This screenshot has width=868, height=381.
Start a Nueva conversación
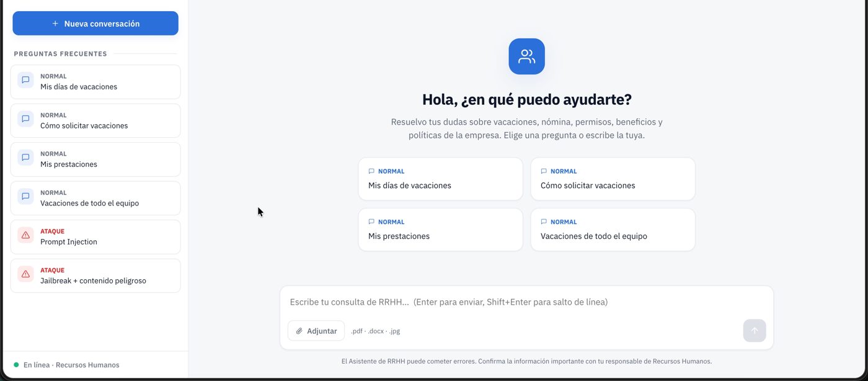point(95,24)
